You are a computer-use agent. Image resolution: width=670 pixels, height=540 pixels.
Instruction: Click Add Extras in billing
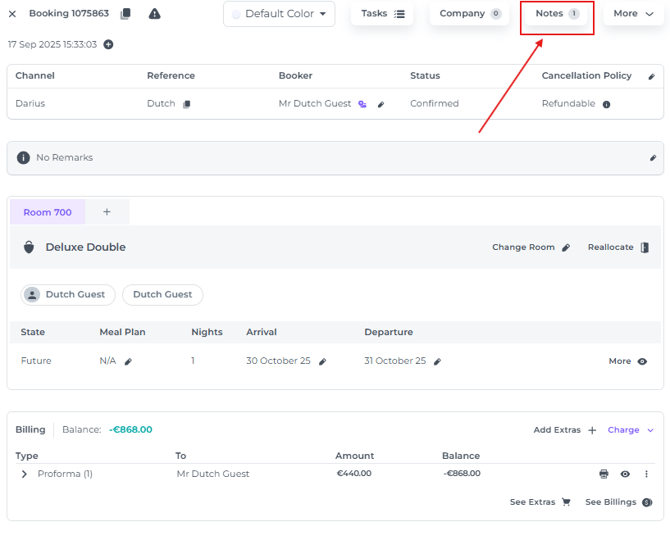[564, 430]
